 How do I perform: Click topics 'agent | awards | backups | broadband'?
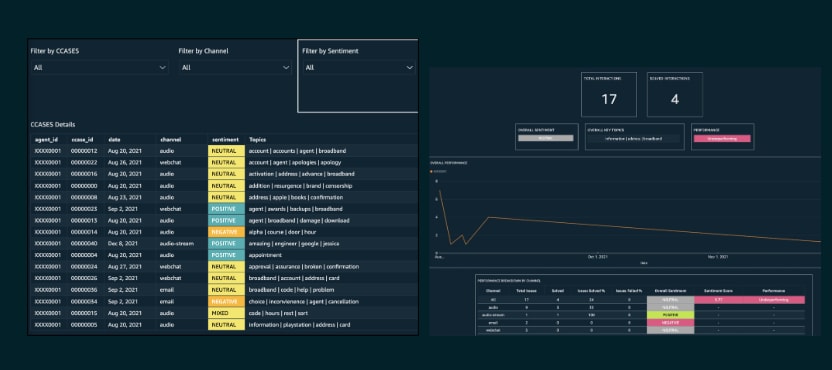[x=296, y=209]
